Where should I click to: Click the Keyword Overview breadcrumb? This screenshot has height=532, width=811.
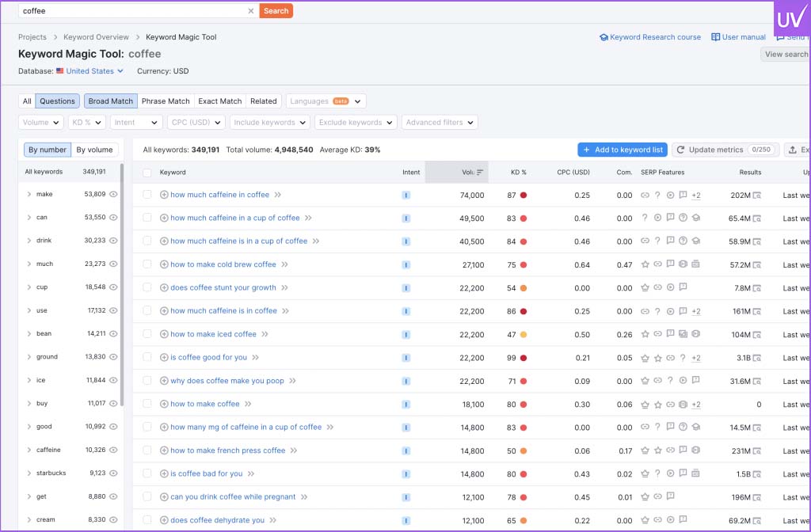pos(96,37)
